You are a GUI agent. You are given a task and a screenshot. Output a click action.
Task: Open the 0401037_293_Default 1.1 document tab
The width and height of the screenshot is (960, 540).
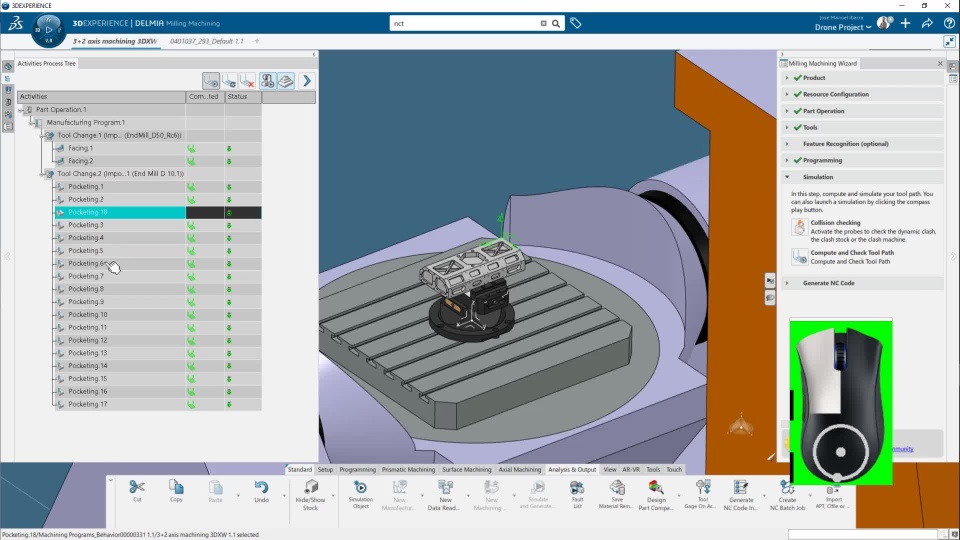click(206, 41)
